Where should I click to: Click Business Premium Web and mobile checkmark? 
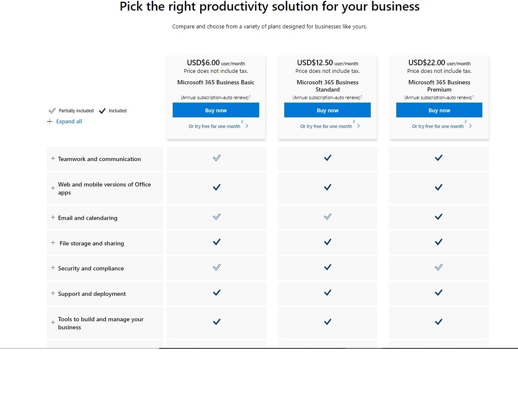439,187
